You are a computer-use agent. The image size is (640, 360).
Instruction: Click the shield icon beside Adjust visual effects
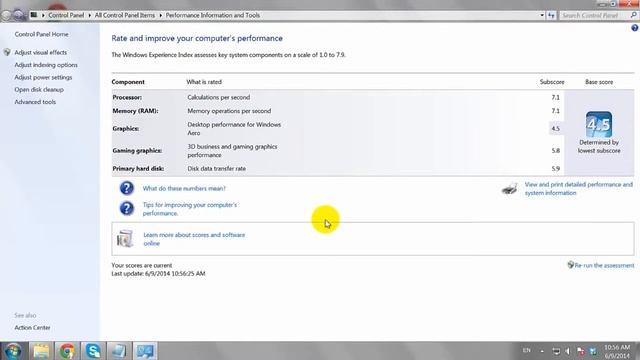pyautogui.click(x=7, y=52)
